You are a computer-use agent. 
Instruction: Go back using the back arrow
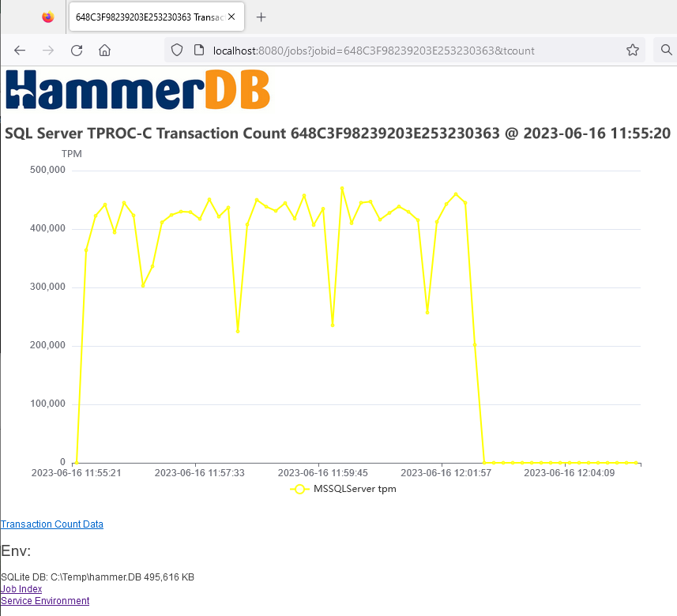pos(20,51)
